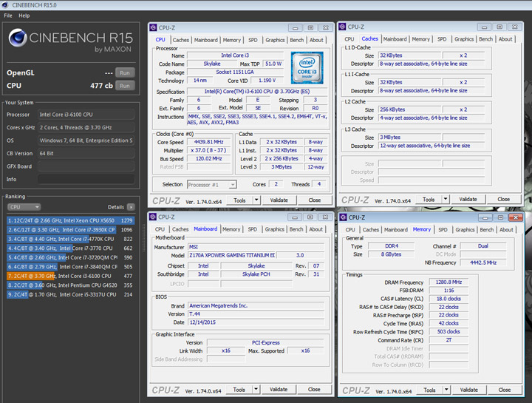Select the Intel Xeon X5650 ranking entry
Viewport: 532px width, 403px height.
(x=70, y=220)
